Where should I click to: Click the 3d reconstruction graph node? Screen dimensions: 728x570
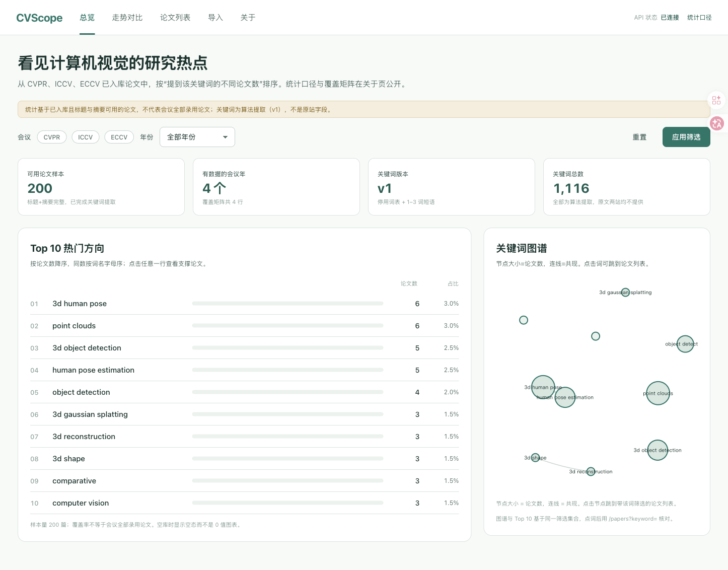pos(591,472)
